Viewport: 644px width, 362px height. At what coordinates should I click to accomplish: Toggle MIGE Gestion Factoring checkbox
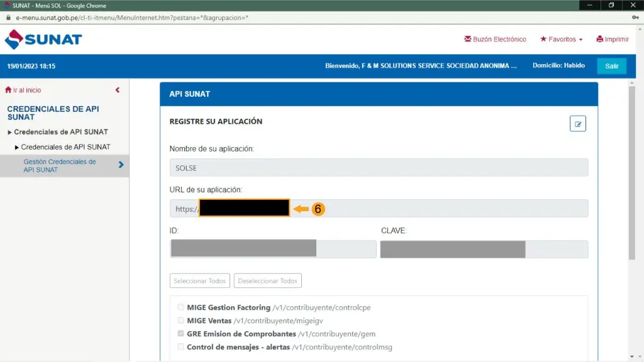tap(180, 307)
